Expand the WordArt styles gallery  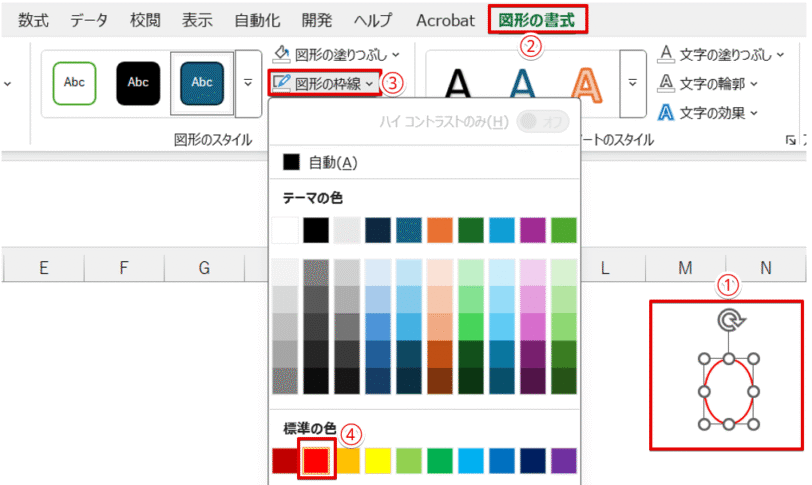click(x=633, y=83)
